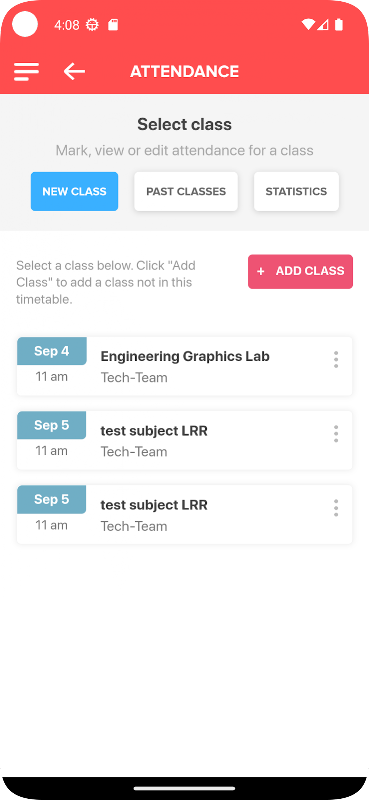This screenshot has width=369, height=800.
Task: Tap the gear notification icon in status bar
Action: (92, 24)
